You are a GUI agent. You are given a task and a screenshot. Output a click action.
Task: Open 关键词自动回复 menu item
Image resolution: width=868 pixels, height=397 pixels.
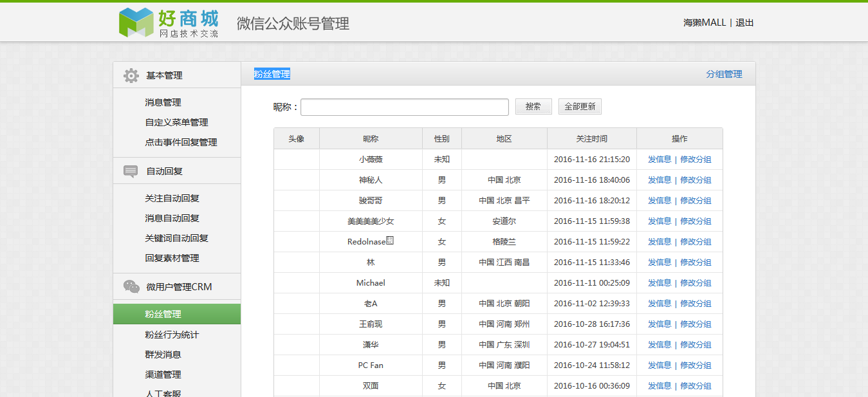176,238
